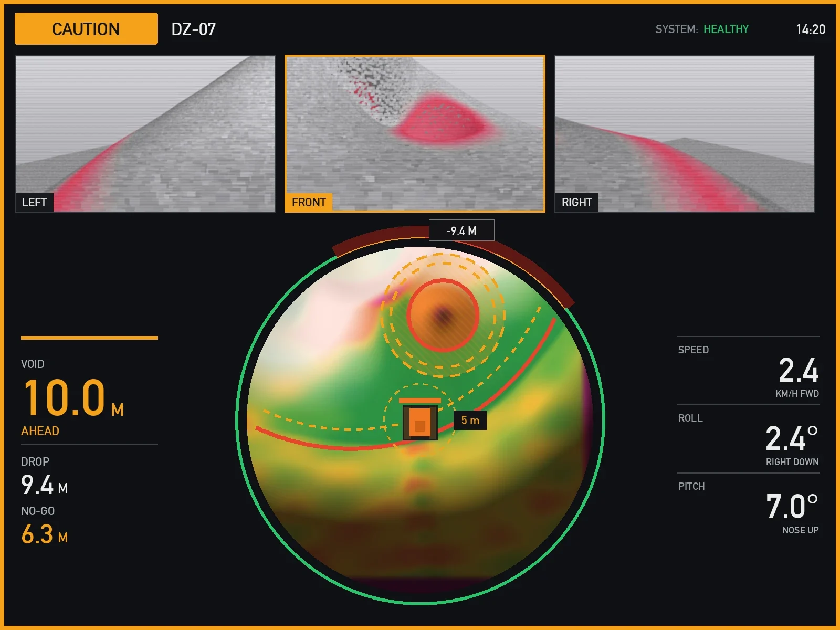Select the FRONT camera feed
The width and height of the screenshot is (840, 630).
tap(415, 133)
